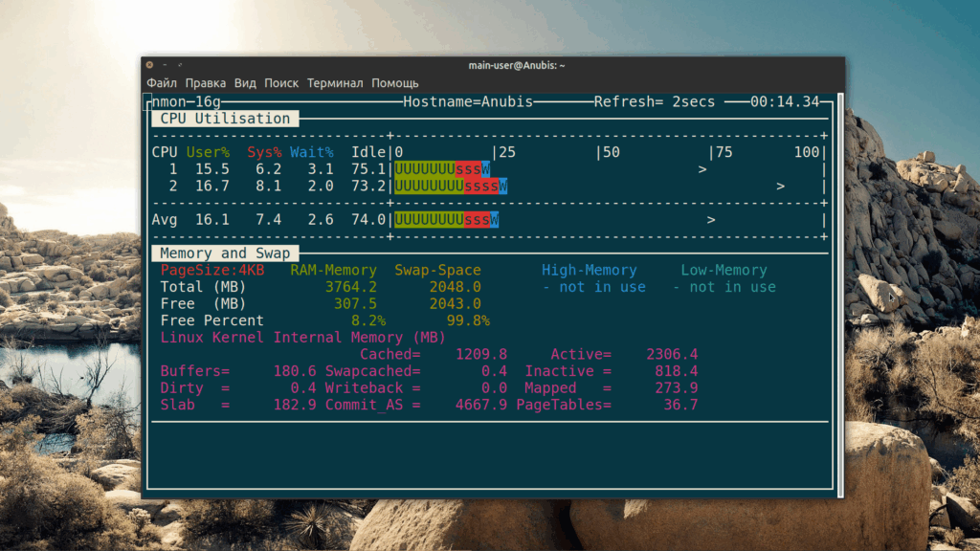The height and width of the screenshot is (551, 980).
Task: Open the Файл menu
Action: click(x=162, y=83)
